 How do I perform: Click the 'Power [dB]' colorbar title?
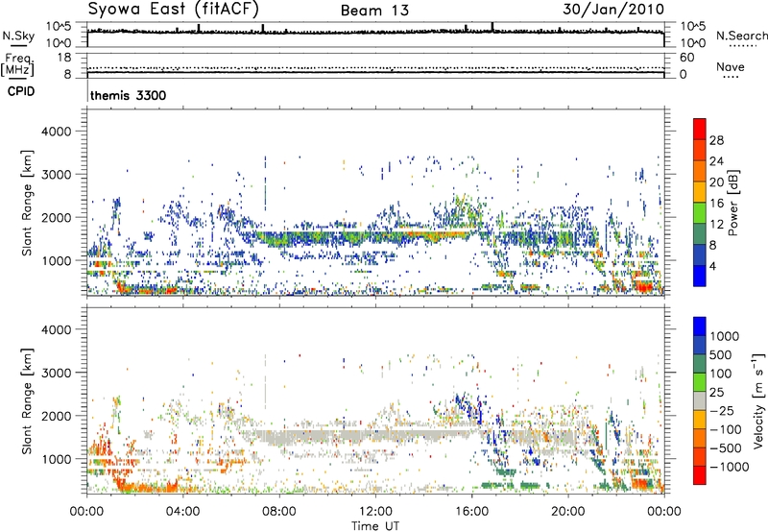click(733, 203)
